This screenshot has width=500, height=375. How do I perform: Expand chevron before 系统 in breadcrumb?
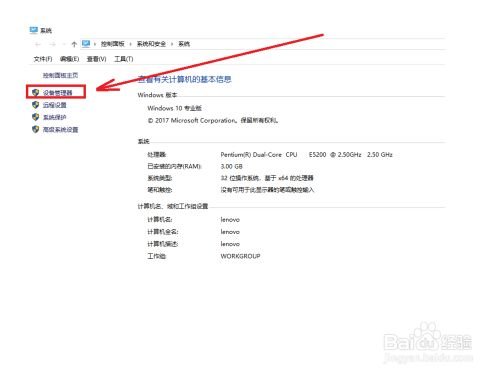pyautogui.click(x=172, y=44)
